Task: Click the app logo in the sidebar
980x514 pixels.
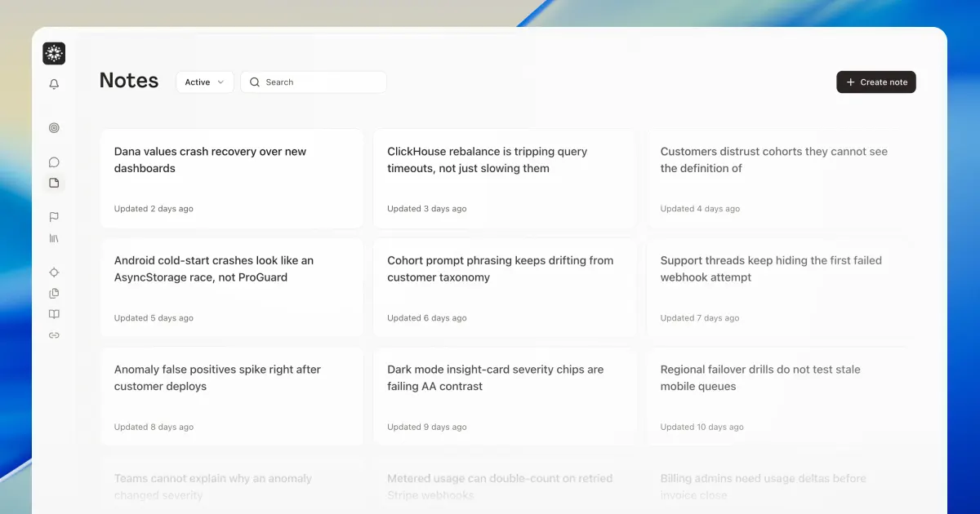Action: 54,54
